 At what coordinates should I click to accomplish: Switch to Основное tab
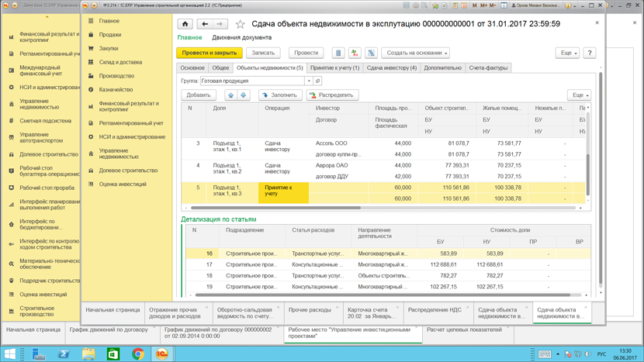(192, 68)
